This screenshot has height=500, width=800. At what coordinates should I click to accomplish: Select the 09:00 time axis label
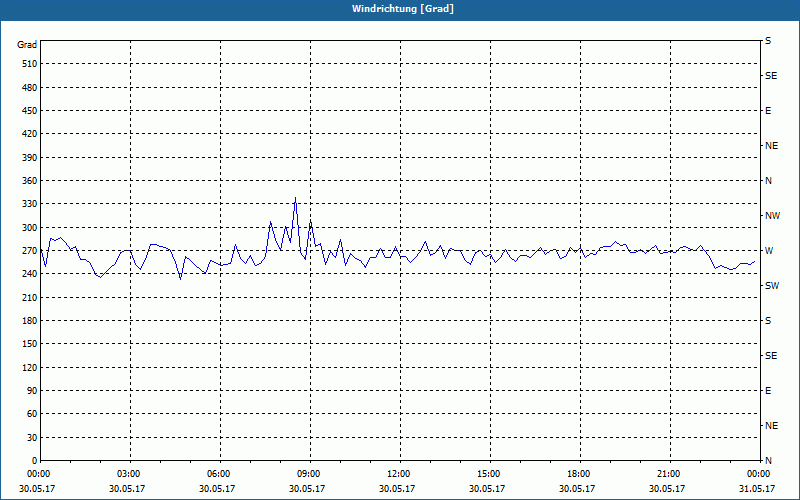pos(309,474)
